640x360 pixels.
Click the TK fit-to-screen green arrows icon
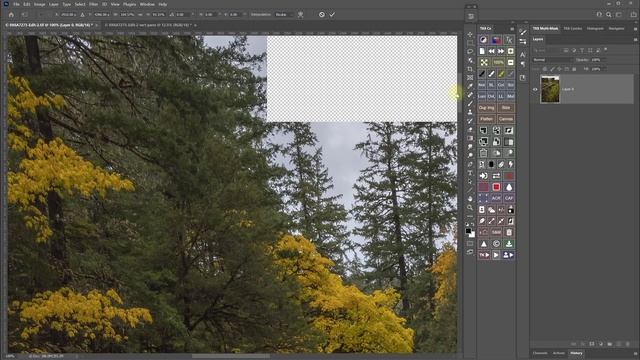click(484, 62)
